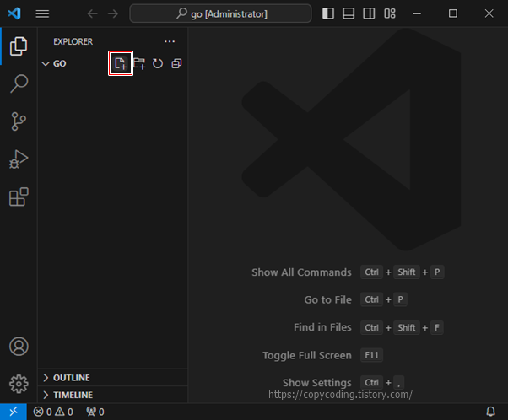This screenshot has width=508, height=420.
Task: Open a remote window from status bar
Action: pyautogui.click(x=14, y=412)
